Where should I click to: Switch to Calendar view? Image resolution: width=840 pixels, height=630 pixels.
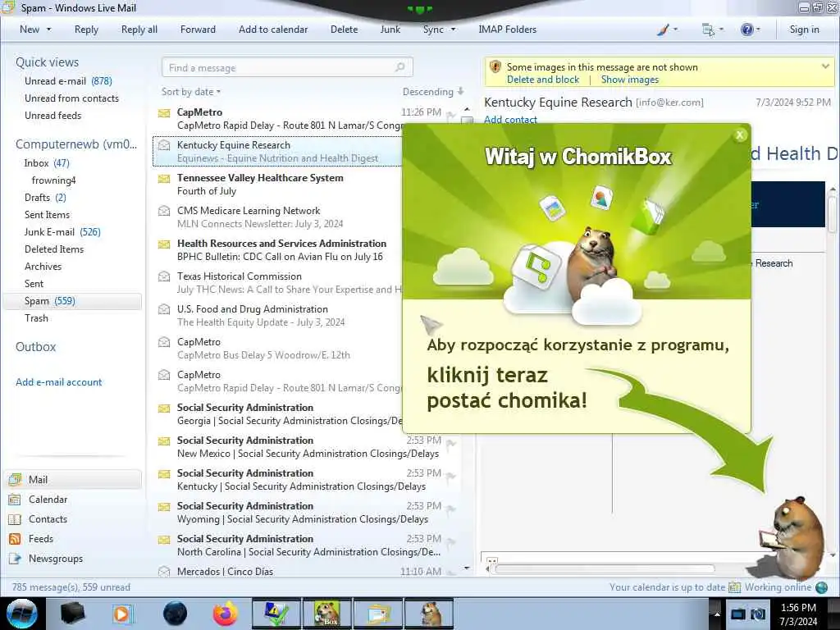click(x=48, y=500)
